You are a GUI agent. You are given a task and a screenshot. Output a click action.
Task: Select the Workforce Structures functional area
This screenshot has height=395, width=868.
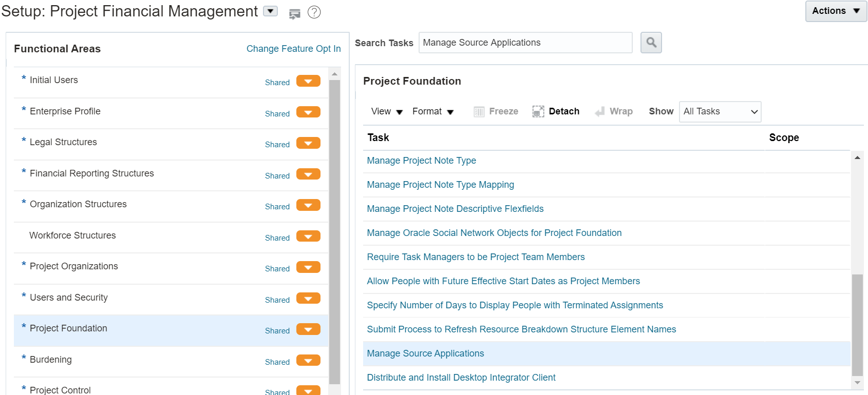(x=72, y=235)
